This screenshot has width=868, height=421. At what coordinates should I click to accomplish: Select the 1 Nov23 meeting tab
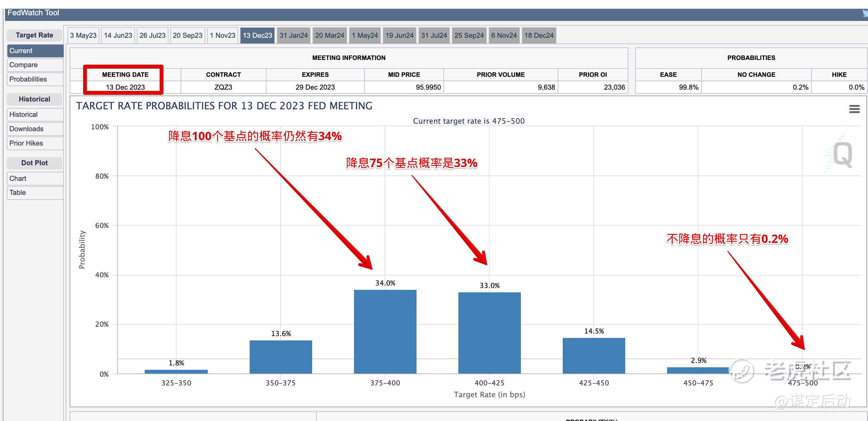click(x=222, y=35)
